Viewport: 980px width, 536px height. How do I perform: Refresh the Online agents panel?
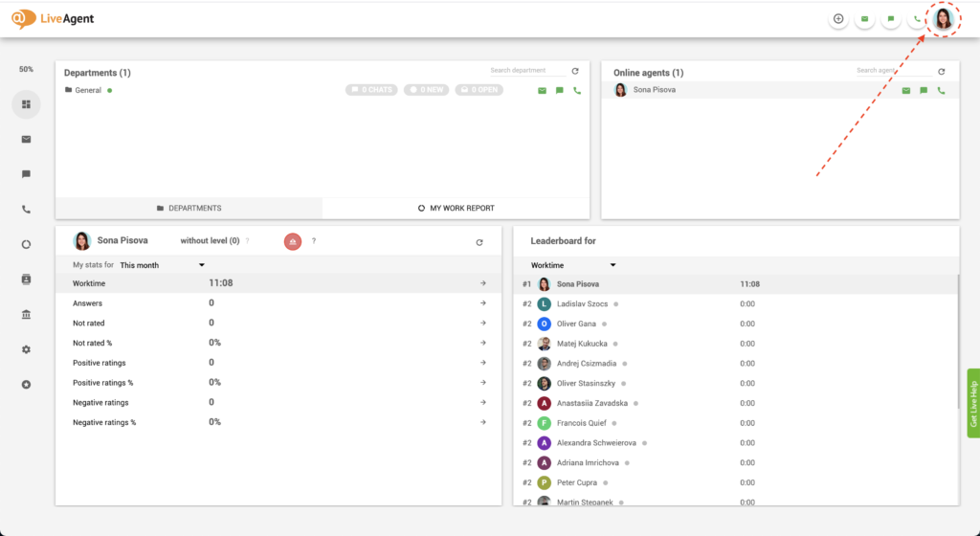click(x=941, y=72)
